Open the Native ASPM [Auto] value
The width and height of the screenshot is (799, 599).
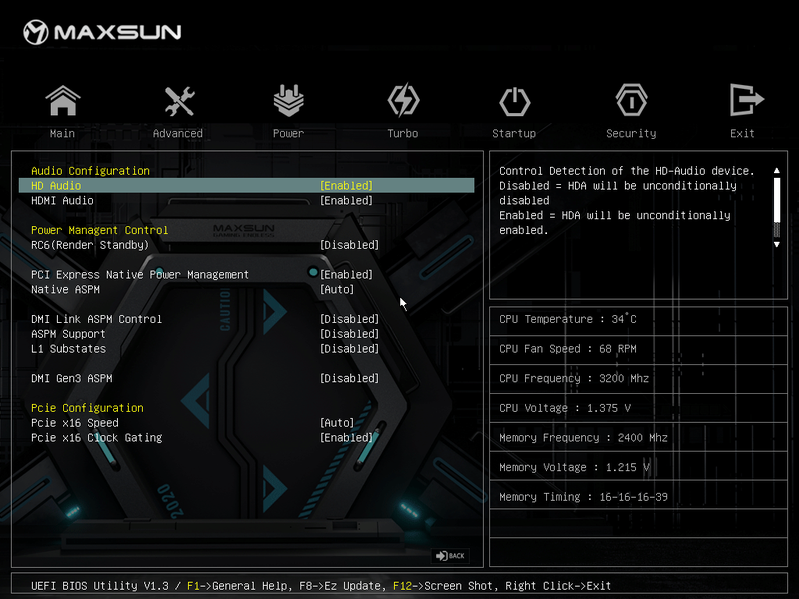[x=337, y=289]
